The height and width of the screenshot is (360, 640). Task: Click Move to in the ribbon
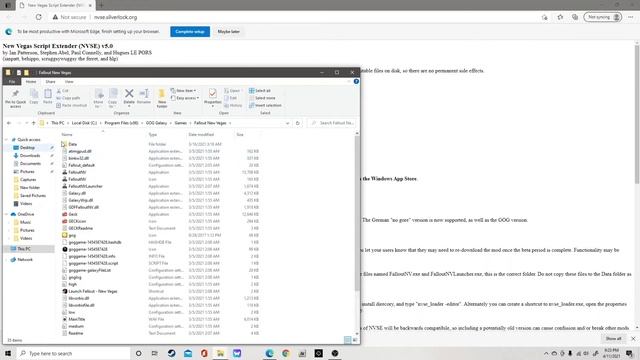tap(98, 98)
